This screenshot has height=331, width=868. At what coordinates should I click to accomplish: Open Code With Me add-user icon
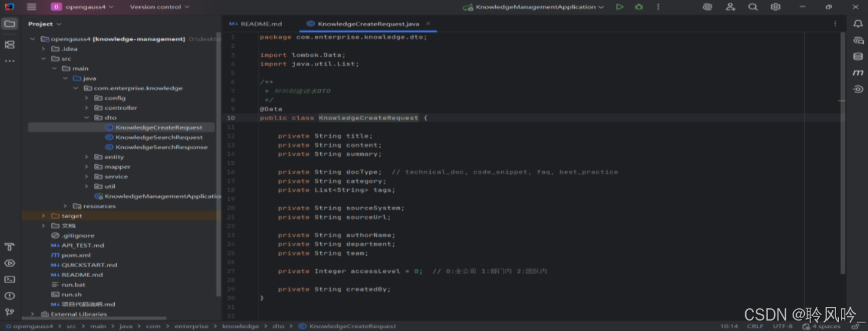point(731,7)
